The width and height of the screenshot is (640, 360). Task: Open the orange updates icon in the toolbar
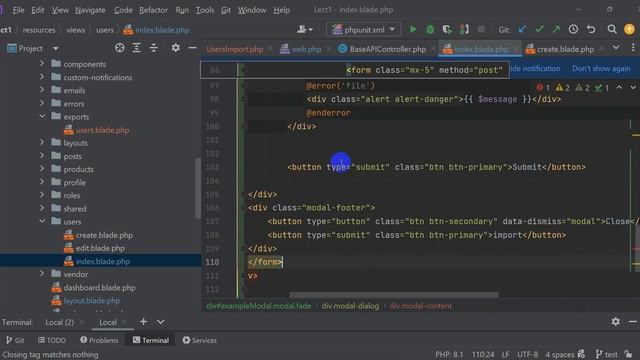tap(629, 29)
